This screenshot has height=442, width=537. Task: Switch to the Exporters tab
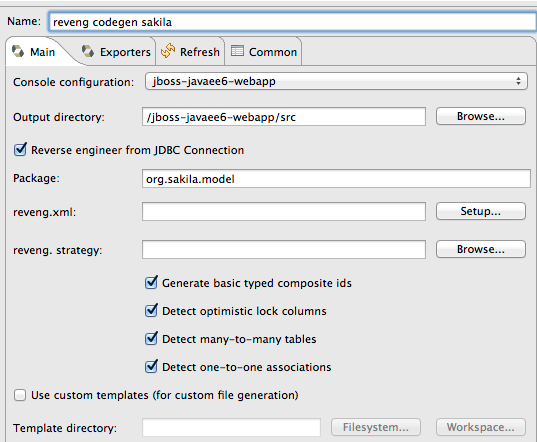(x=116, y=52)
